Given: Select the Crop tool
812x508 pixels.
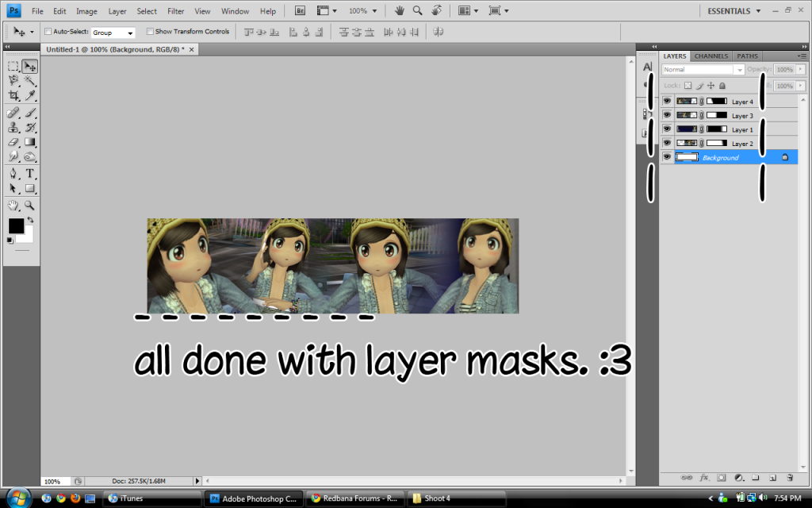Looking at the screenshot, I should [13, 95].
